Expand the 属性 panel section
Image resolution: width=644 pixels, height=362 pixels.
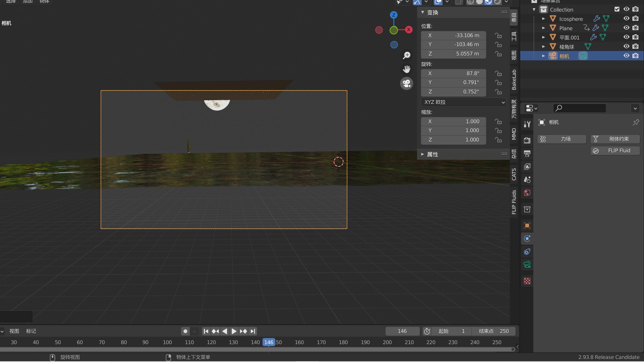(432, 154)
